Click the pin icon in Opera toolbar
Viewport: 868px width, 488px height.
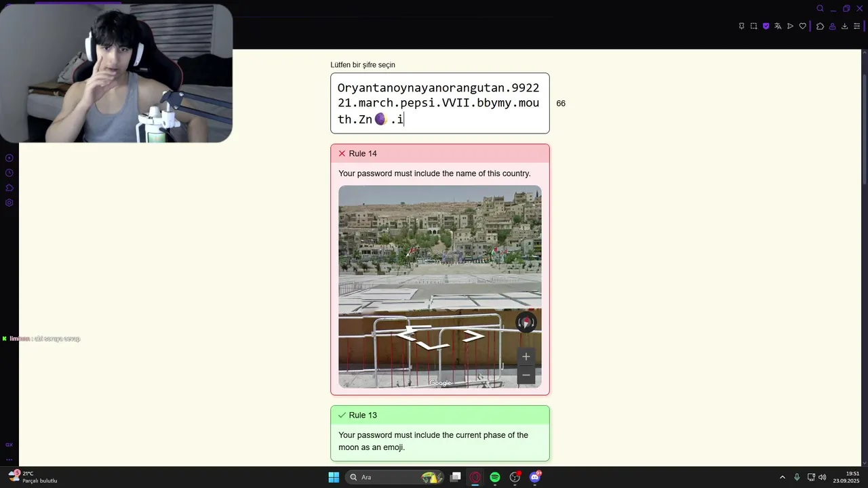pyautogui.click(x=741, y=26)
